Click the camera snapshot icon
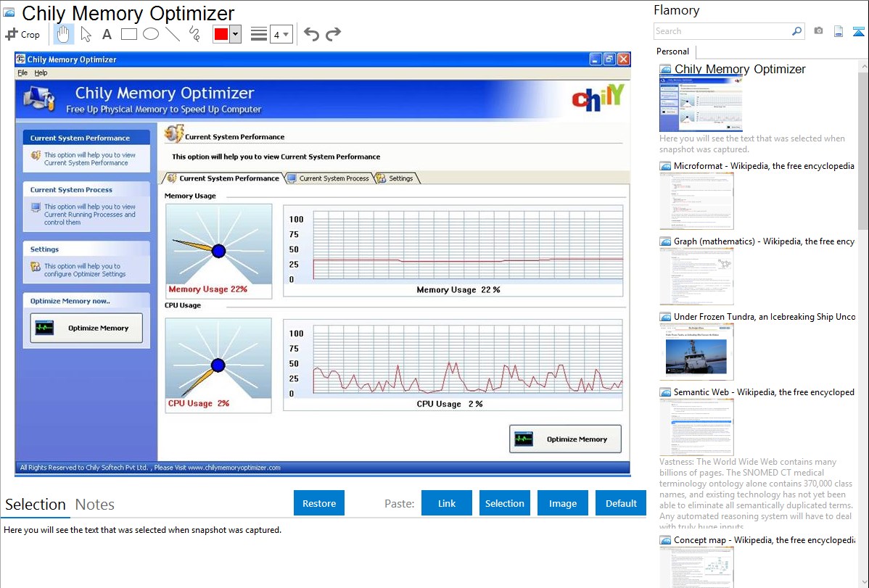Viewport: 869px width, 588px height. point(818,31)
